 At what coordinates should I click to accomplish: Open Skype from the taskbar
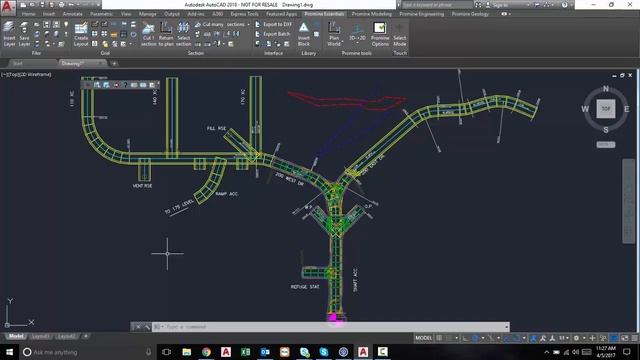pyautogui.click(x=324, y=352)
